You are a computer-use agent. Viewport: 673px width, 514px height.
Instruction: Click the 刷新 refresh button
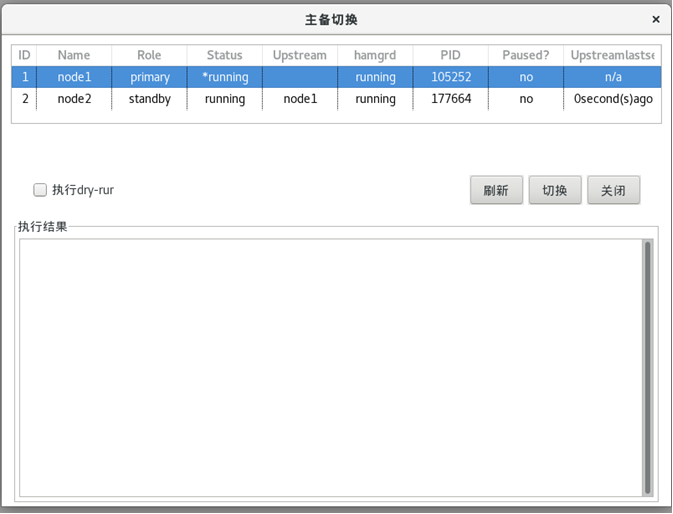point(496,190)
